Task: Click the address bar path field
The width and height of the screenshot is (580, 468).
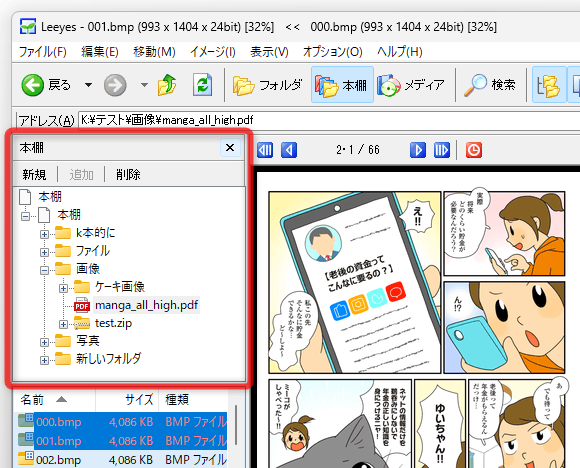Action: 329,120
